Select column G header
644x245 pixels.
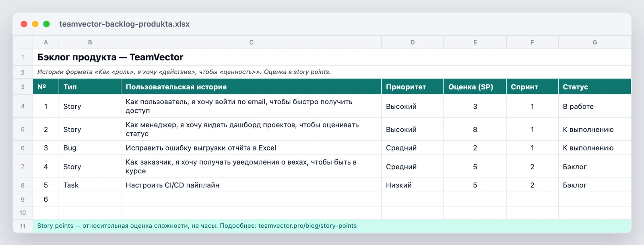coord(595,42)
